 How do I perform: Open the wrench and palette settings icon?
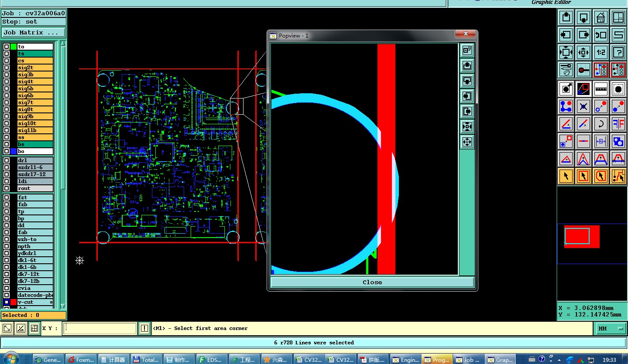[566, 70]
